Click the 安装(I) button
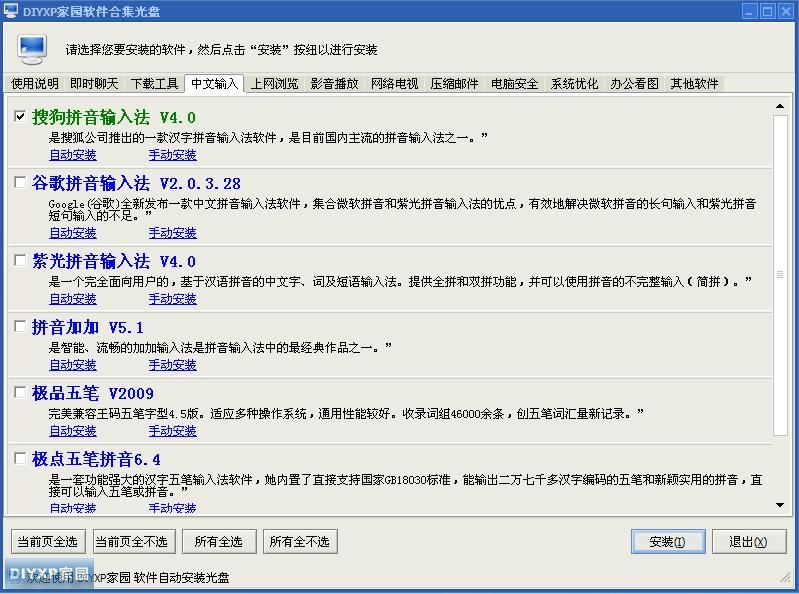 click(668, 542)
